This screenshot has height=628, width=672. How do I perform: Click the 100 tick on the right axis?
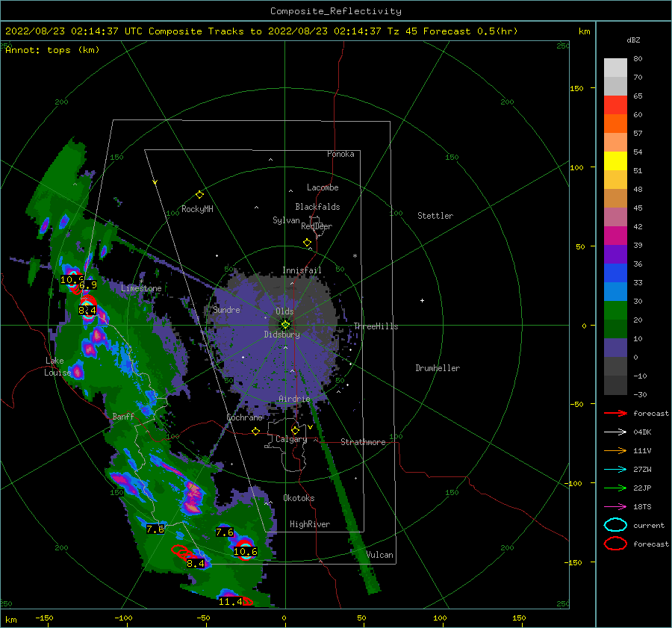click(x=576, y=167)
